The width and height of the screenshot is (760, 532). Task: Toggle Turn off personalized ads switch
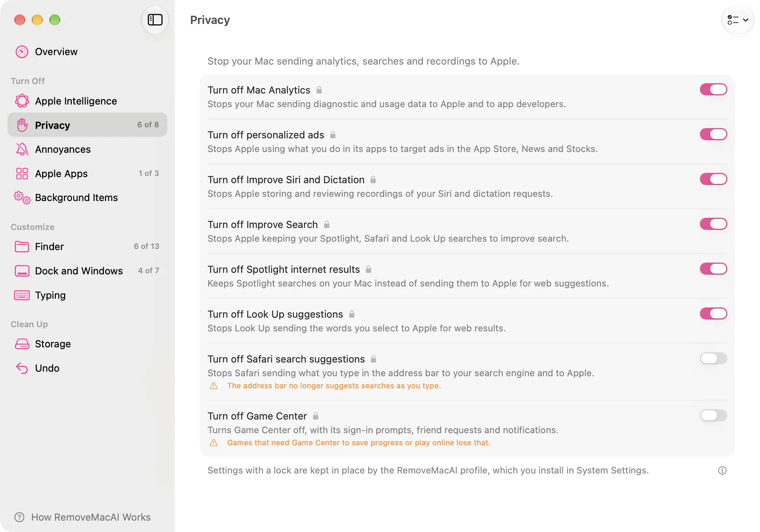713,135
